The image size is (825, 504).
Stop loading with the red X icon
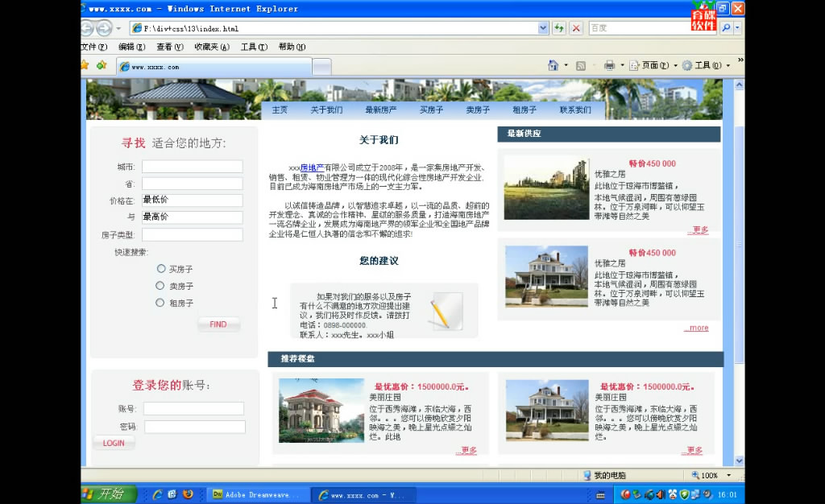[576, 28]
